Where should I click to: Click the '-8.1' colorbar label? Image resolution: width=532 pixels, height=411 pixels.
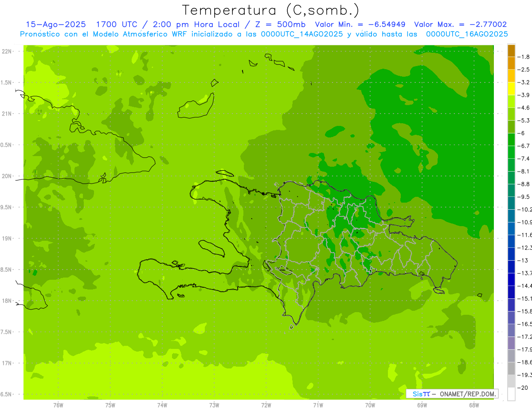(x=524, y=171)
